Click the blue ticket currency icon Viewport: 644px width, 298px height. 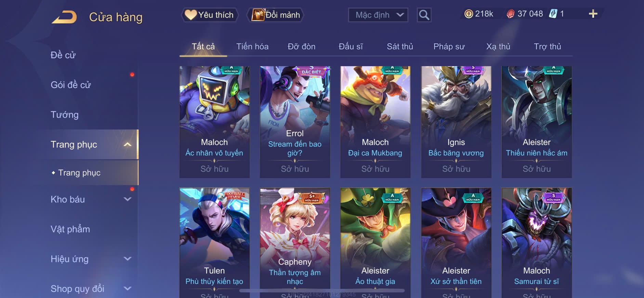[x=553, y=14]
